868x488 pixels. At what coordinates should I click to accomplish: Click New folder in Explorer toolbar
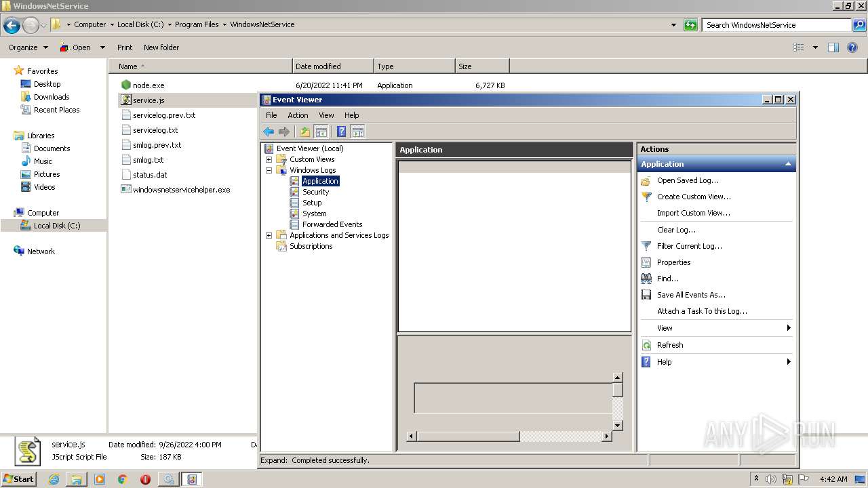point(161,47)
